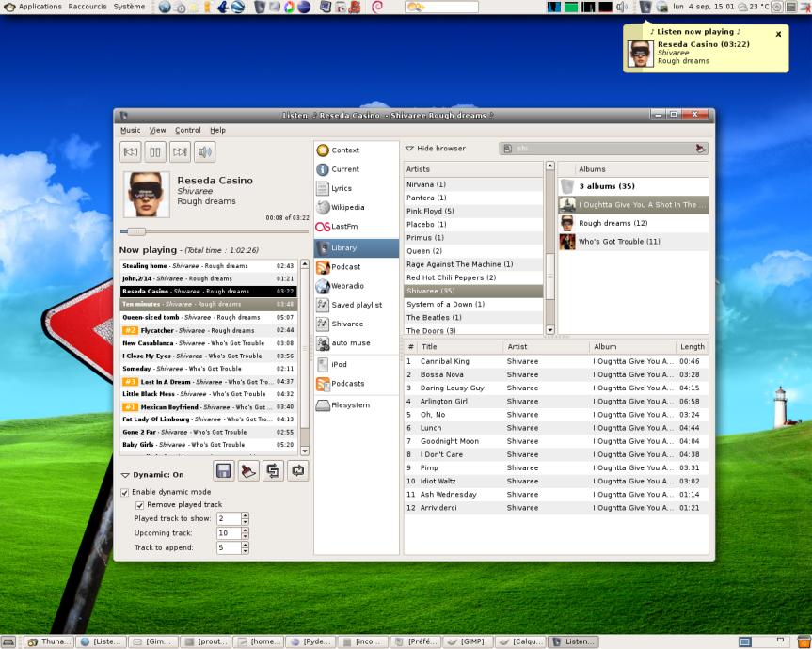Viewport: 812px width, 649px height.
Task: Clear the playlist with broom icon
Action: click(248, 471)
